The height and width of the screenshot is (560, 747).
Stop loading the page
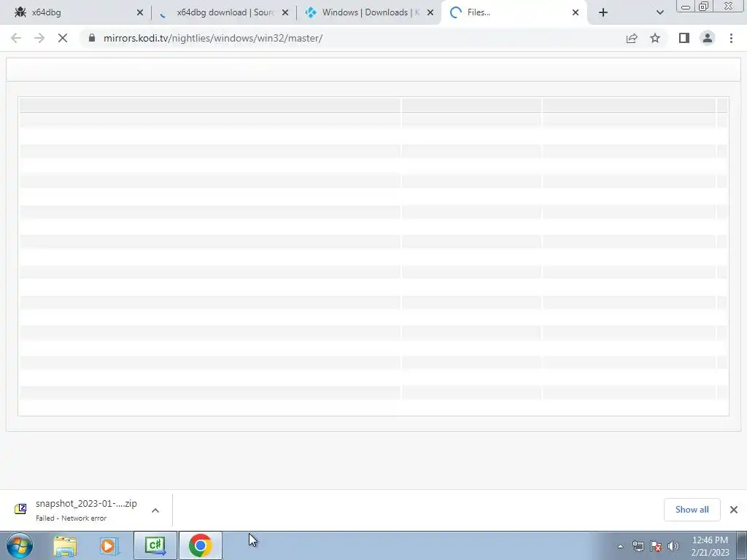(63, 38)
